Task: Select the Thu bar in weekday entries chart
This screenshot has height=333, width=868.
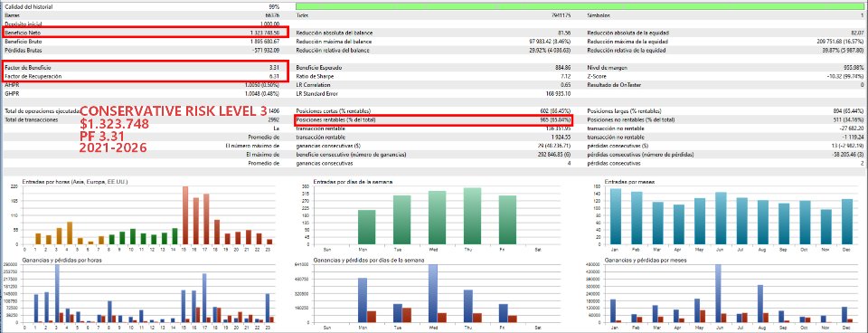Action: [x=472, y=216]
